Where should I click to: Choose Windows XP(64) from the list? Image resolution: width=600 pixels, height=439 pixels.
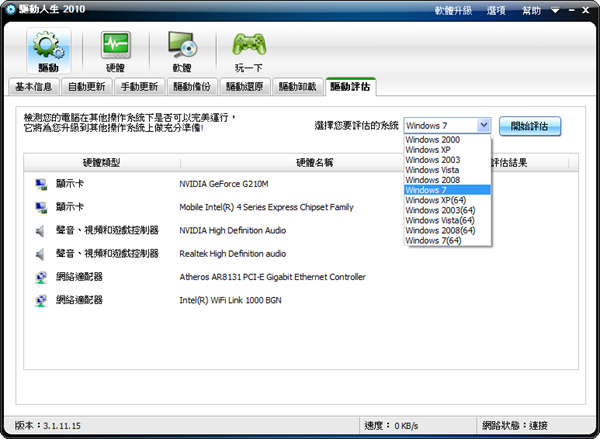(x=448, y=200)
